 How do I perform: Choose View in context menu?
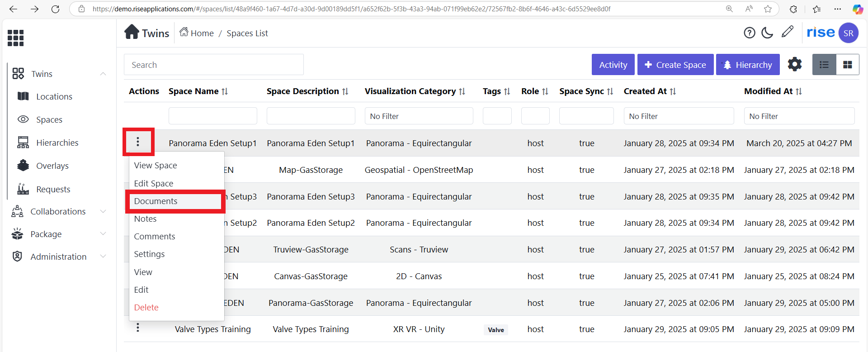[x=143, y=272]
